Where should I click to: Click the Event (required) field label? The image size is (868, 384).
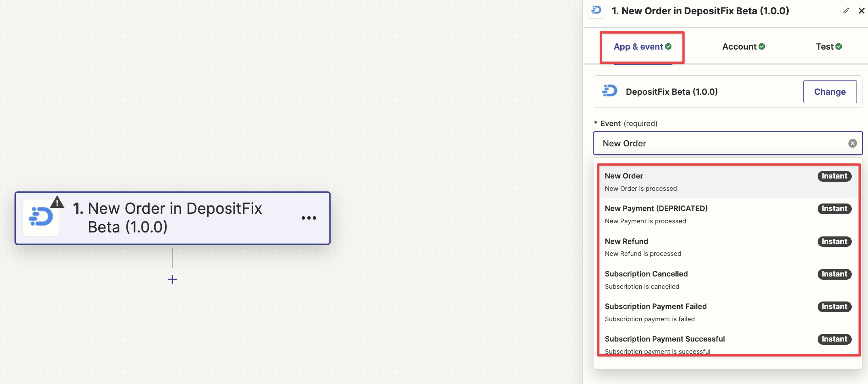pyautogui.click(x=626, y=123)
